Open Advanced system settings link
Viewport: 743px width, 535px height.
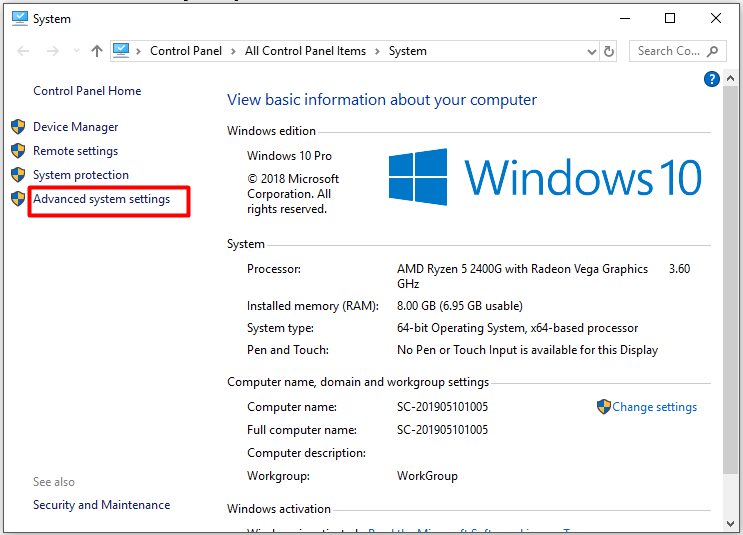click(101, 199)
